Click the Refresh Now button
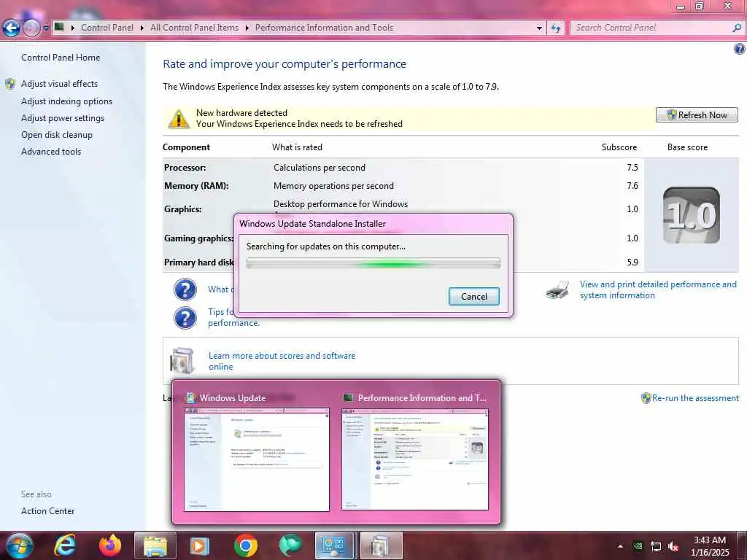Image resolution: width=747 pixels, height=560 pixels. coord(697,114)
